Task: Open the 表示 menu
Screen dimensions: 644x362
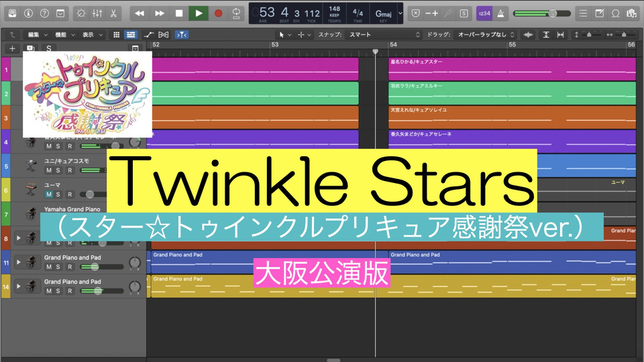Action: pyautogui.click(x=93, y=35)
